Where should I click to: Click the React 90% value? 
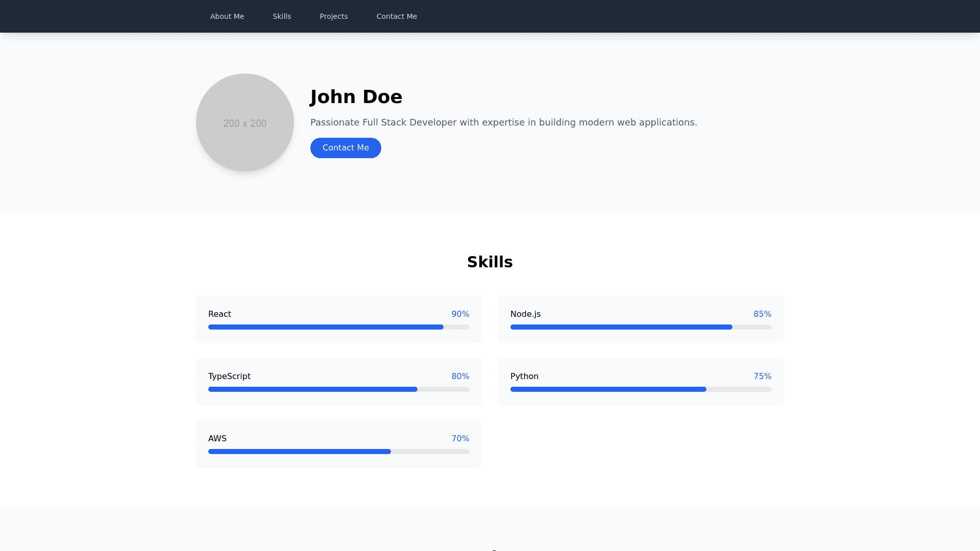coord(460,314)
